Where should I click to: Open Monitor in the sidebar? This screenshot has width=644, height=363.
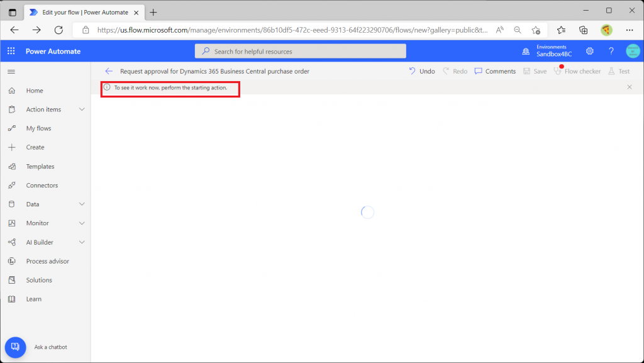click(x=37, y=223)
